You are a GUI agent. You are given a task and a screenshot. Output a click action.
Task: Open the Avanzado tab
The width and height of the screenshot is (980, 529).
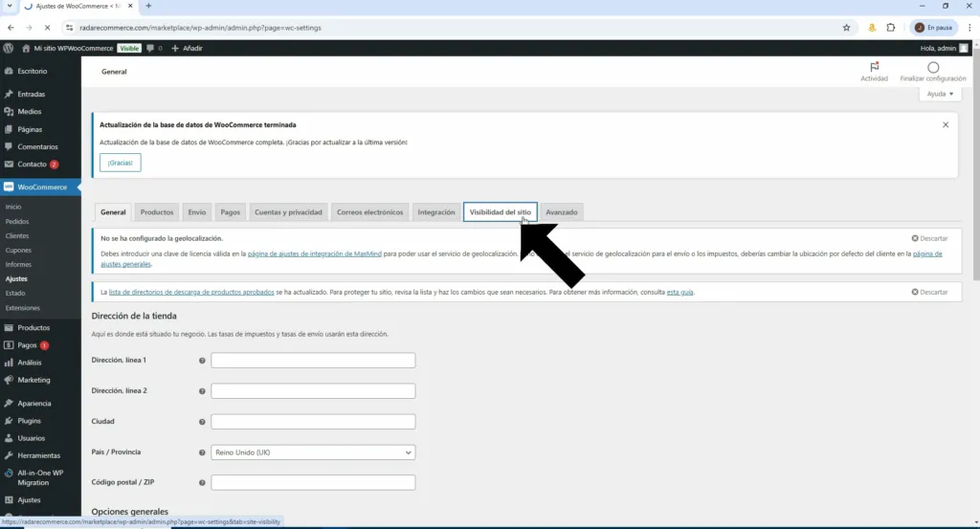561,212
